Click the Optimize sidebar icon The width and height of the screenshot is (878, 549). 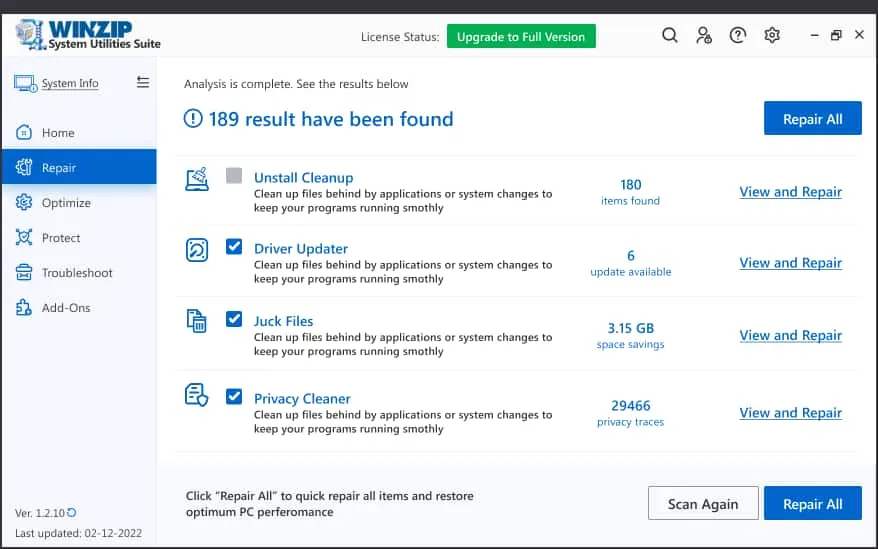coord(24,202)
